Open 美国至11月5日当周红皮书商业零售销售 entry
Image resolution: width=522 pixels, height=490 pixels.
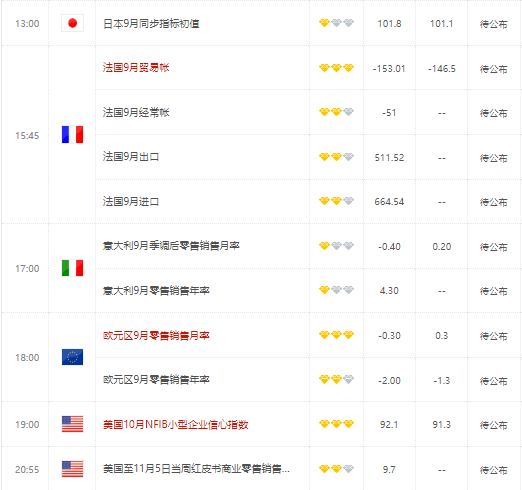pos(196,469)
